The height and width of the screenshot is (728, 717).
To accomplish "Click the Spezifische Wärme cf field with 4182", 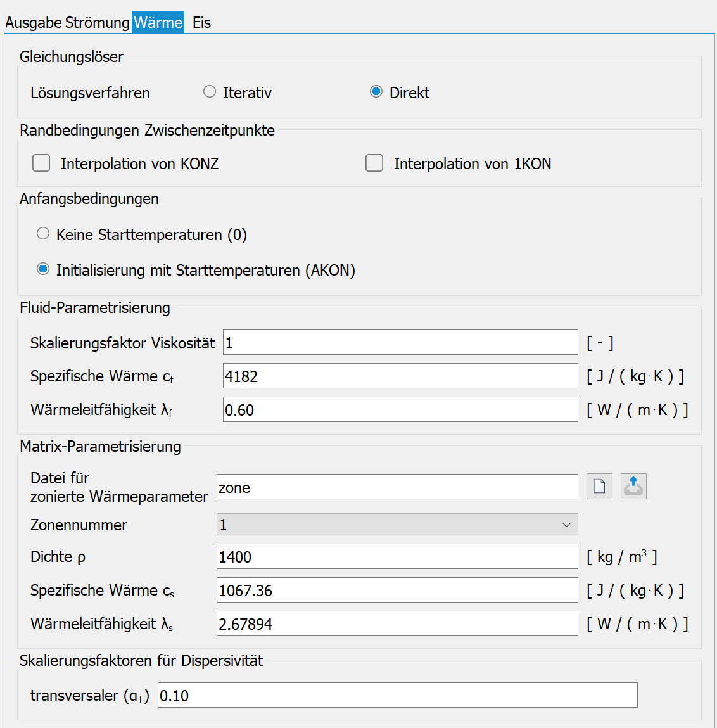I will (x=400, y=376).
